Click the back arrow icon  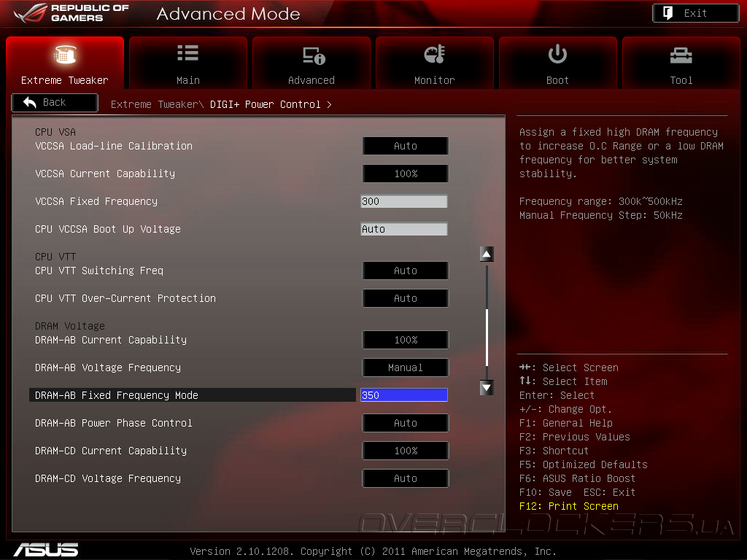(30, 102)
